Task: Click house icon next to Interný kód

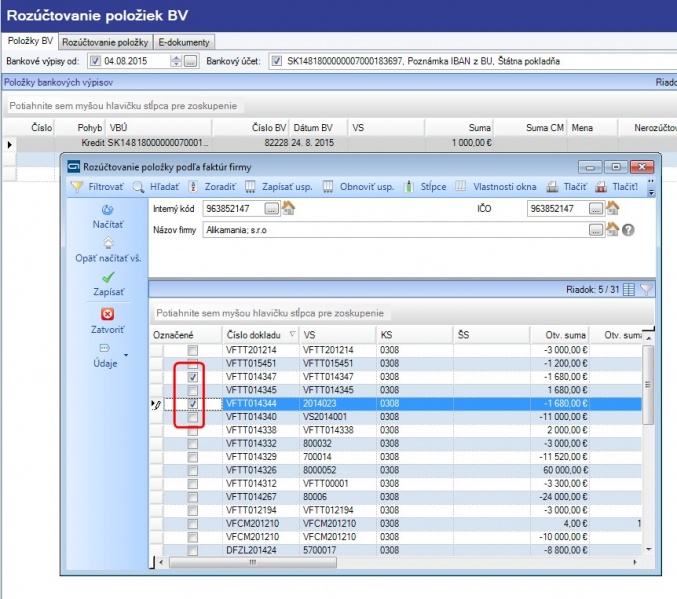Action: coord(289,208)
